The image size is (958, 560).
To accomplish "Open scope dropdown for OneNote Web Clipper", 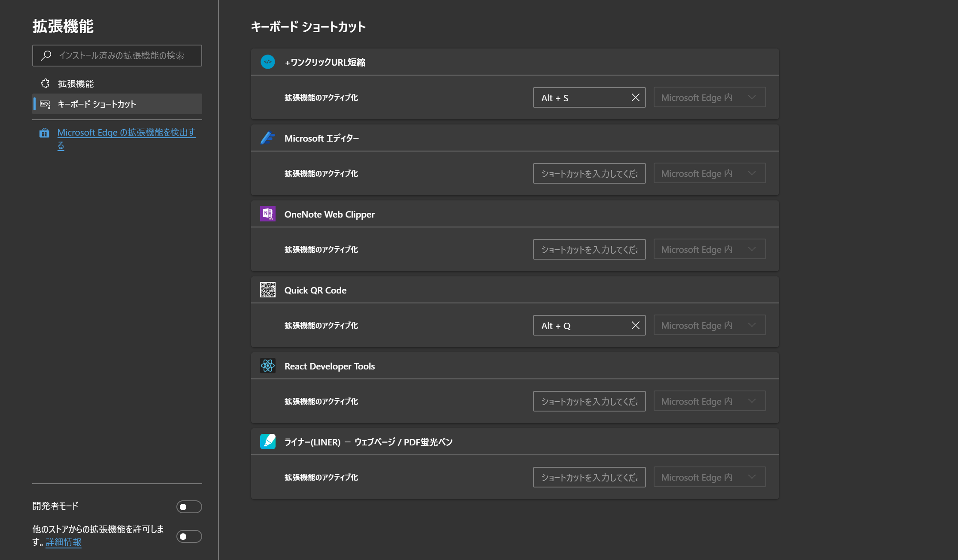I will coord(709,249).
